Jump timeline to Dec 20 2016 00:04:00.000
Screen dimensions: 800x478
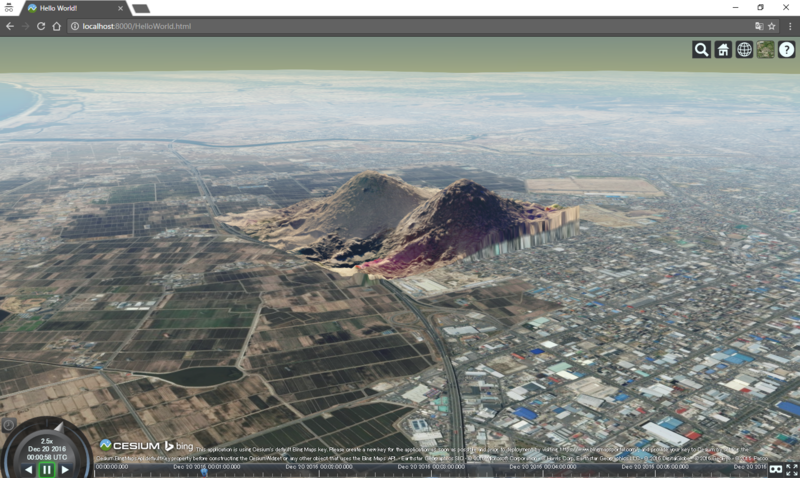[x=543, y=467]
